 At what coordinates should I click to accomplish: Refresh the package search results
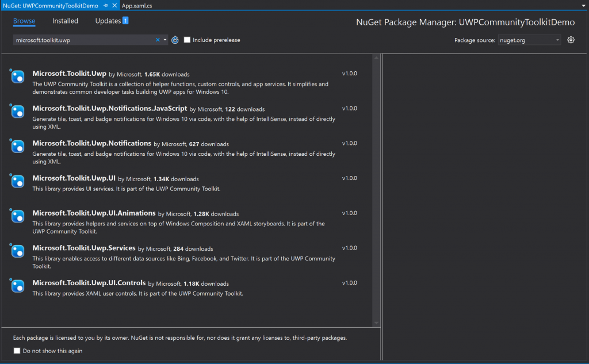(175, 40)
